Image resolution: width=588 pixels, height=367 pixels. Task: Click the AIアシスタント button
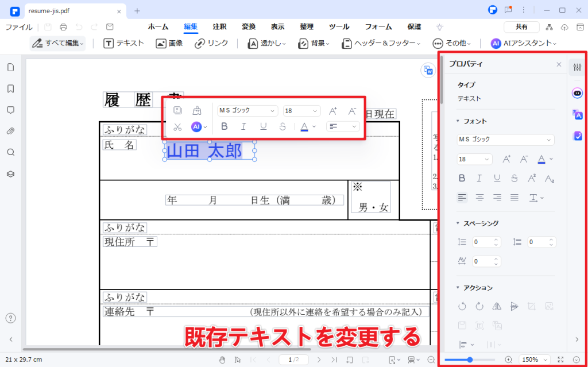coord(523,43)
